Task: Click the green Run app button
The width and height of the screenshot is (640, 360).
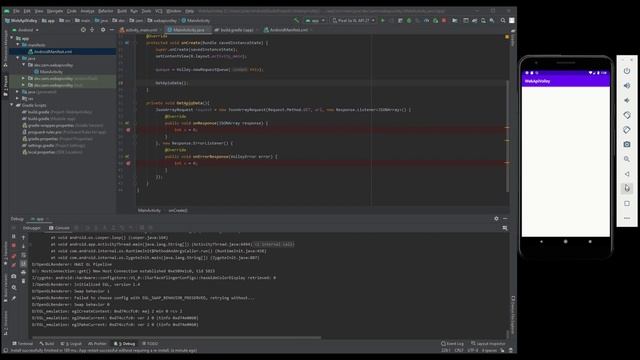Action: point(382,20)
